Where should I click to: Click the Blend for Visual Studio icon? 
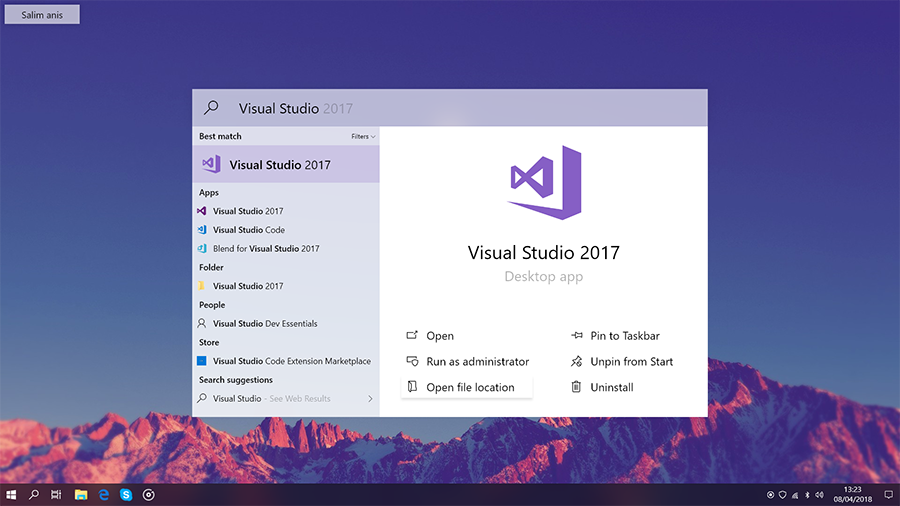point(201,248)
